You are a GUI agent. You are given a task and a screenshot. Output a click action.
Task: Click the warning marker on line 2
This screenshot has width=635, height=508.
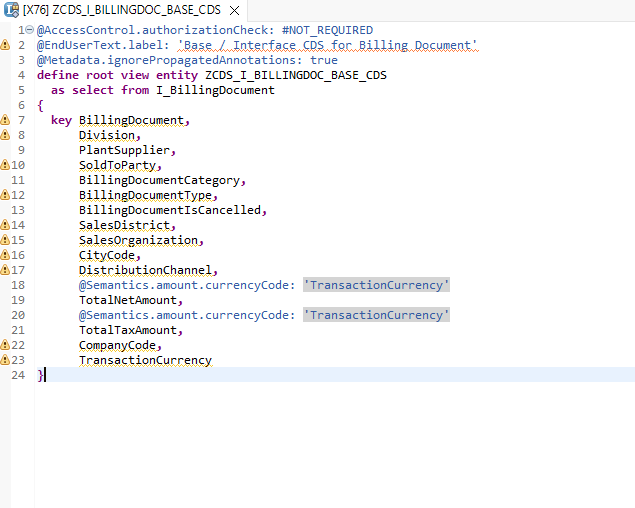(5, 45)
